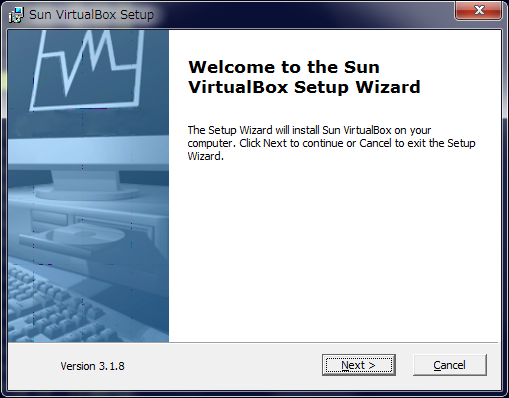Select the 'Sun VirtualBox Setup' title bar text
The height and width of the screenshot is (398, 509).
[91, 15]
